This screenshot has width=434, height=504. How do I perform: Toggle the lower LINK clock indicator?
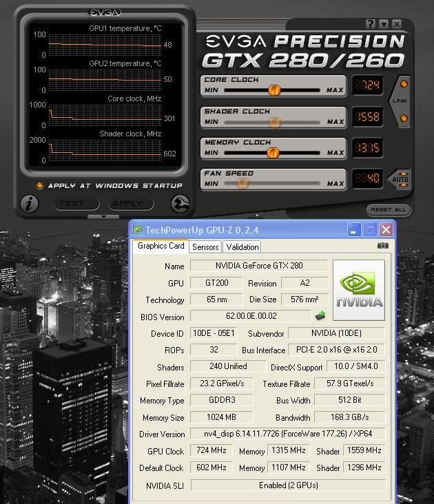pyautogui.click(x=404, y=118)
